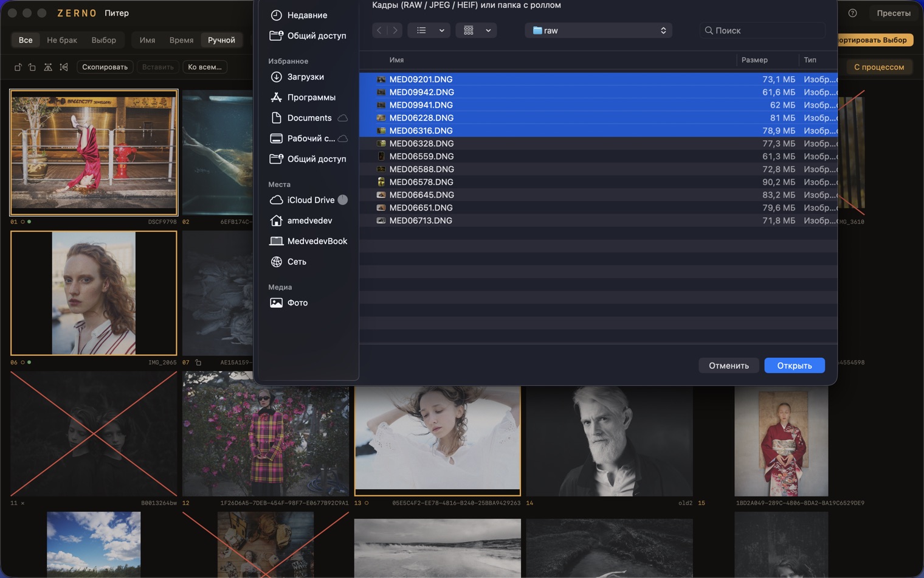
Task: Click the rotate clockwise icon
Action: click(x=32, y=67)
